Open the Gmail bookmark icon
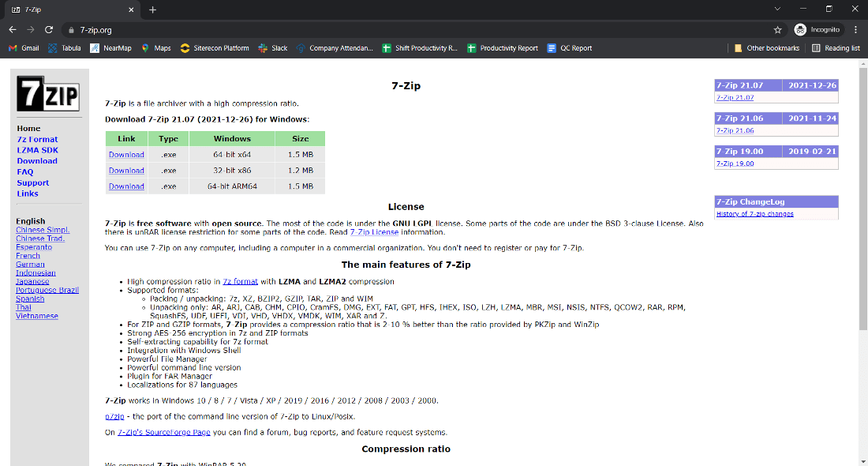 click(14, 47)
